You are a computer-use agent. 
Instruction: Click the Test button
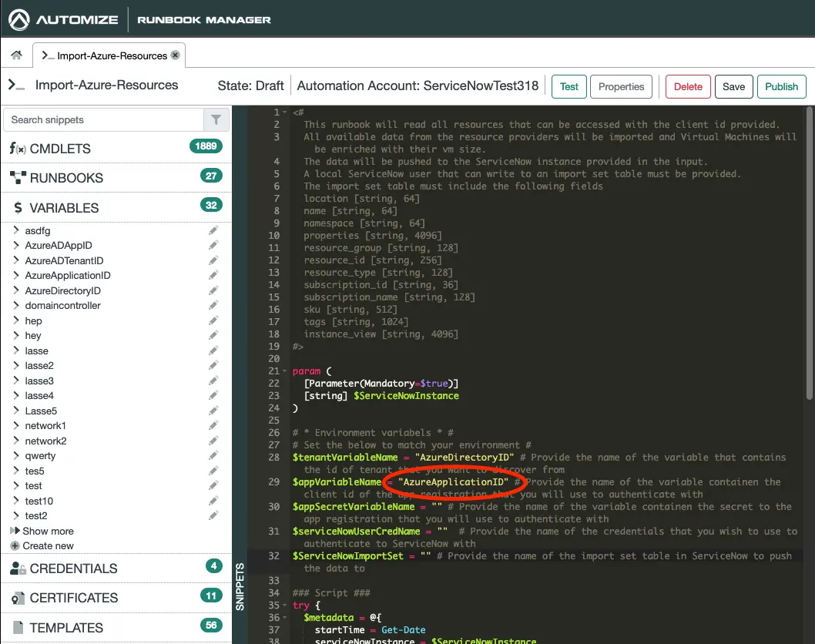pos(569,87)
